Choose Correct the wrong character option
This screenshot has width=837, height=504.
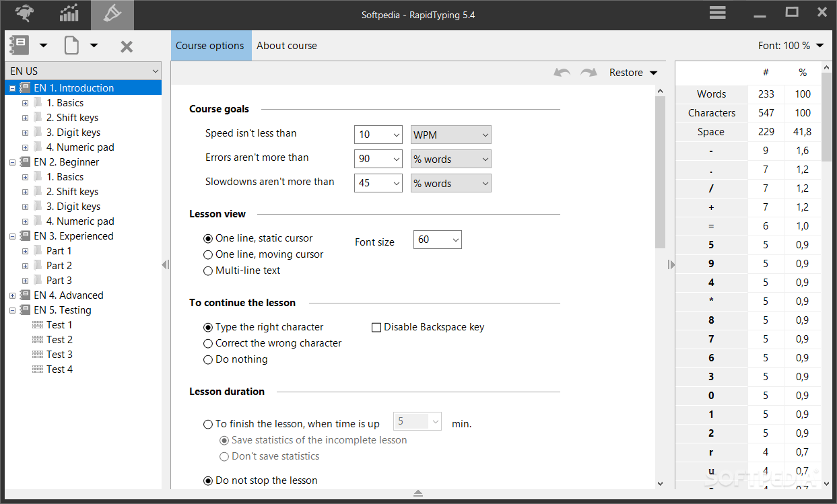(x=208, y=344)
